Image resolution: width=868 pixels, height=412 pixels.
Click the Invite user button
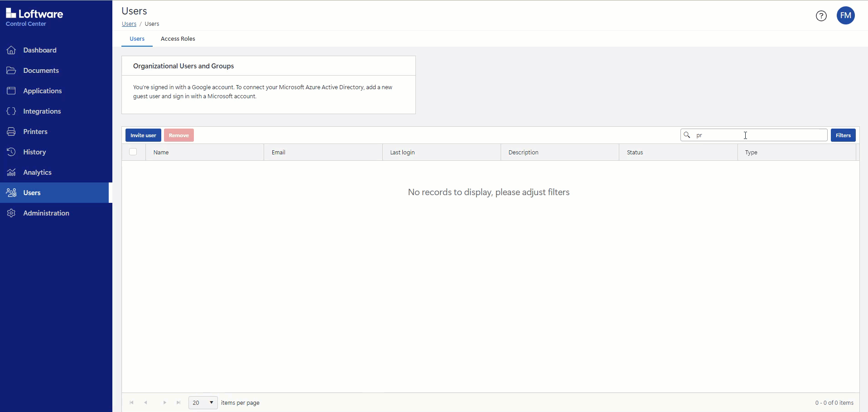(143, 135)
